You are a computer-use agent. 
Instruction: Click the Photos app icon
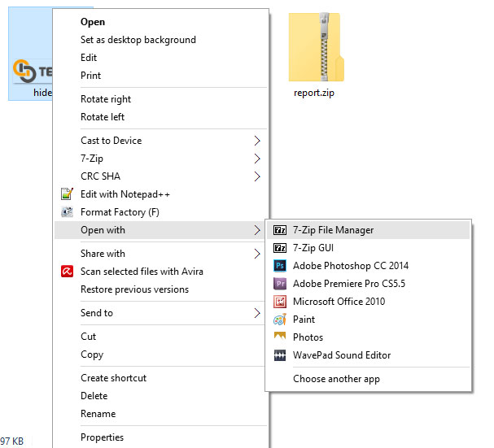click(x=280, y=337)
